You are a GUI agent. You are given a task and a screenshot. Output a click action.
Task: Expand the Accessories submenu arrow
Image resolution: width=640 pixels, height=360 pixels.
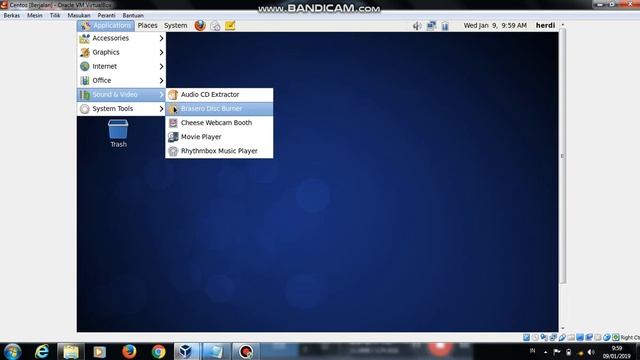coord(161,38)
